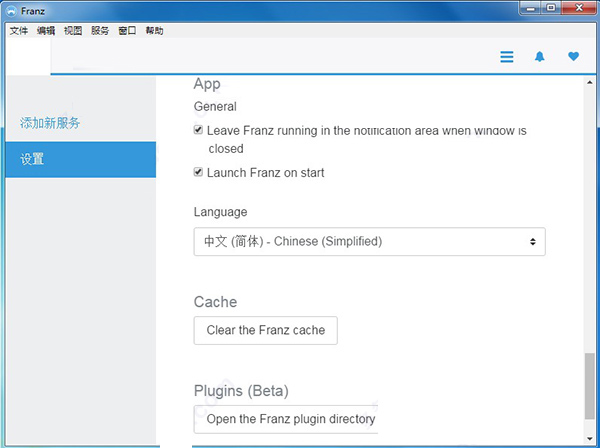Click Open the Franz plugin directory button
Image resolution: width=600 pixels, height=448 pixels.
click(286, 419)
